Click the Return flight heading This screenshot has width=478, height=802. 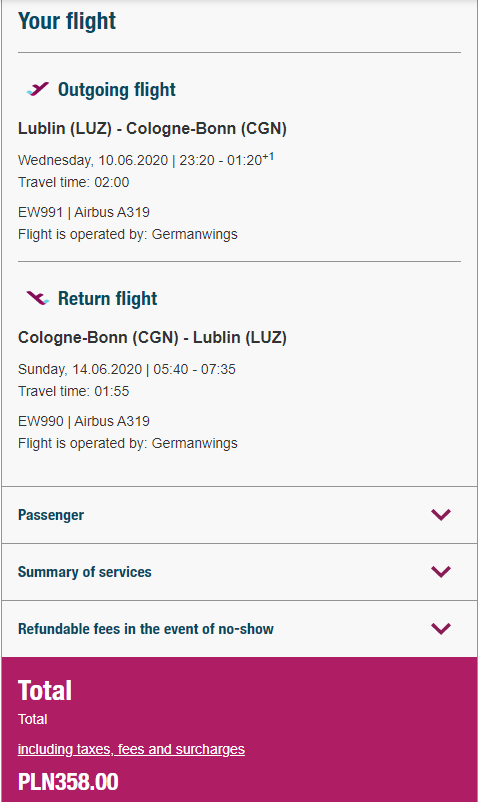click(x=107, y=298)
